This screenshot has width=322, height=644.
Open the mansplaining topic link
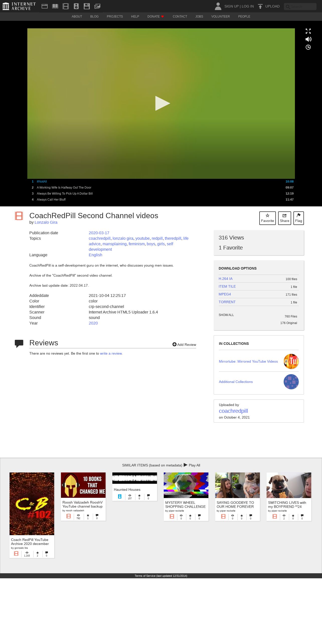(x=115, y=244)
